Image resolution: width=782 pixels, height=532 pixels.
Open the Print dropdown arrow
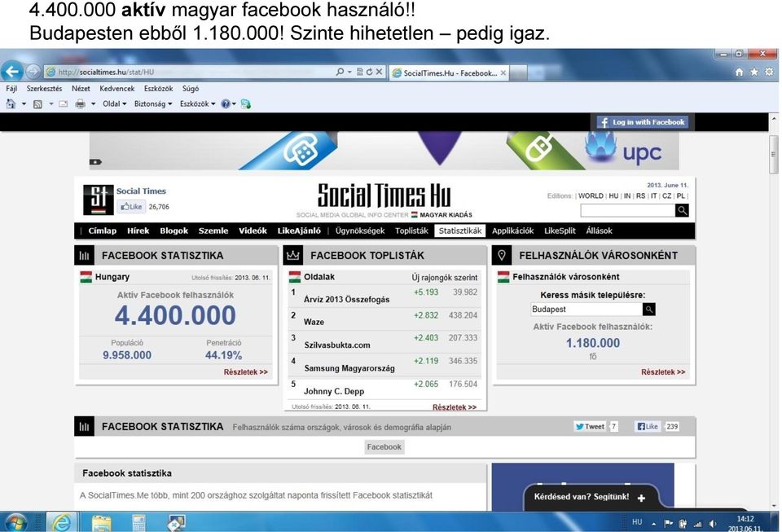93,103
